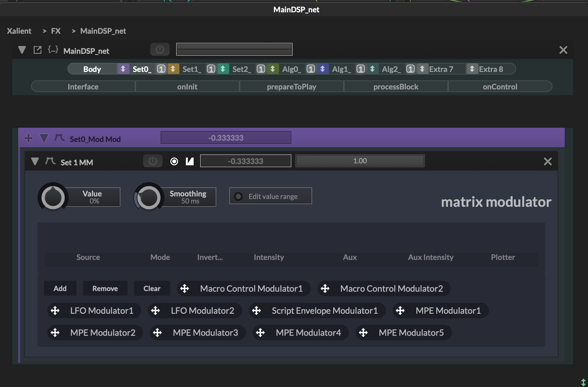Screen dimensions: 588x387
Task: Click the drag handle on Macro Control Modulator1
Action: tap(185, 288)
